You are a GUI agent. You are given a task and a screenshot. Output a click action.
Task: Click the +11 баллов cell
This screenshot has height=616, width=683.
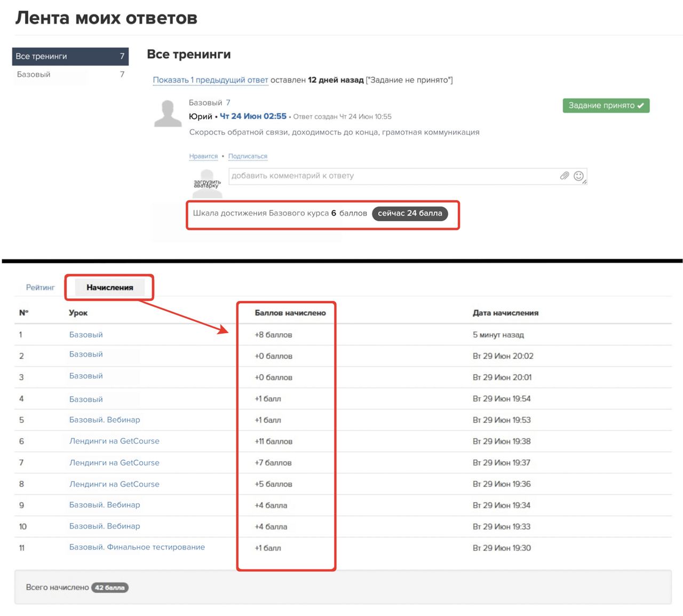point(273,441)
